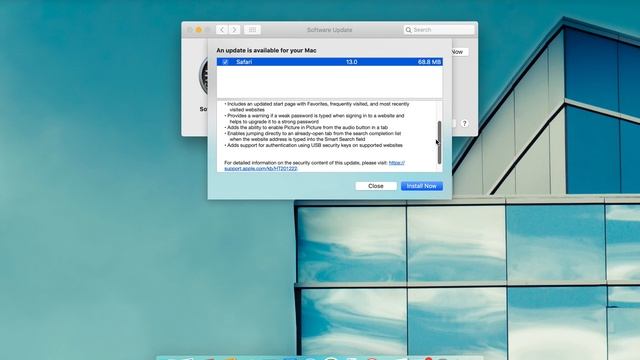Focus the Search field in Software Update
This screenshot has height=360, width=640.
pos(439,30)
